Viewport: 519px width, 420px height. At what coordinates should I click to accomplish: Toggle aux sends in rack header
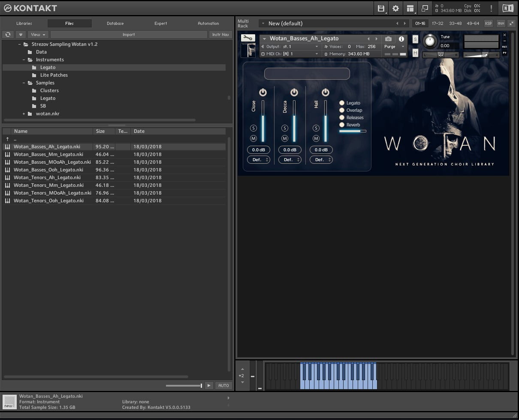pyautogui.click(x=501, y=23)
